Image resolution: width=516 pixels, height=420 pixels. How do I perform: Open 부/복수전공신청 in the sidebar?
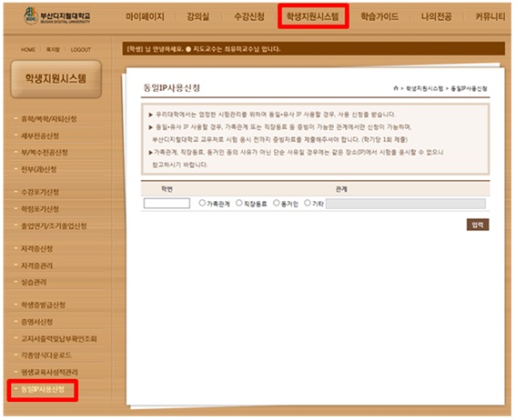click(x=45, y=152)
